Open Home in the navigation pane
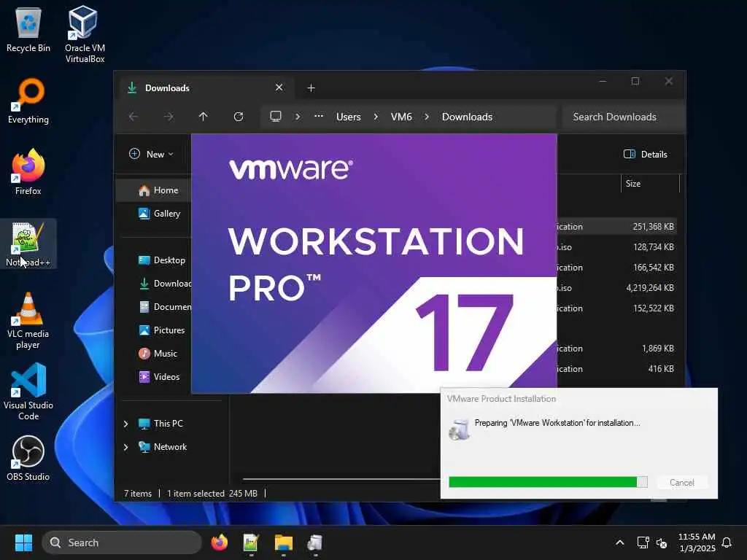The image size is (747, 560). [153, 190]
